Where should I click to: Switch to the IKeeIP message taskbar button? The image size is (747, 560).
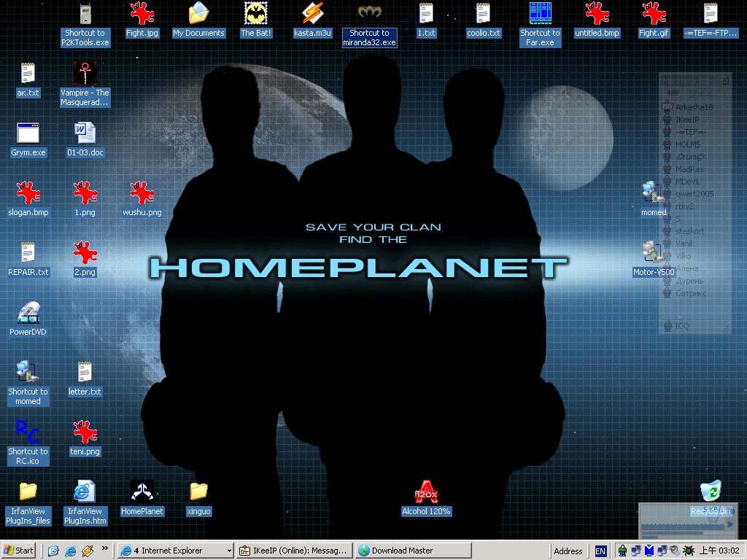click(x=295, y=551)
